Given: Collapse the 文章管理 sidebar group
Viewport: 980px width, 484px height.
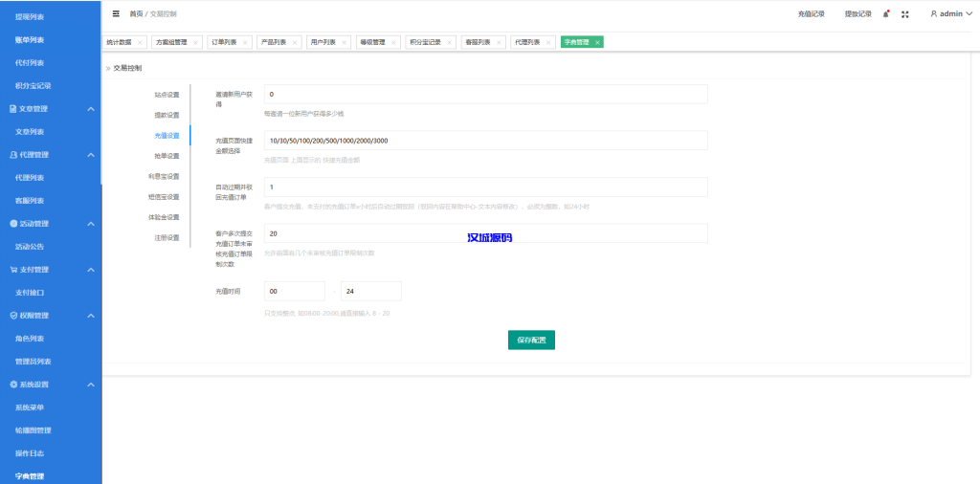Looking at the screenshot, I should [90, 109].
